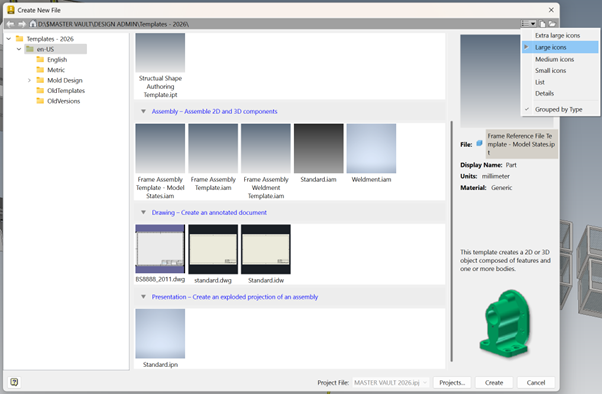The image size is (602, 394).
Task: Open the home location icon
Action: pos(33,24)
